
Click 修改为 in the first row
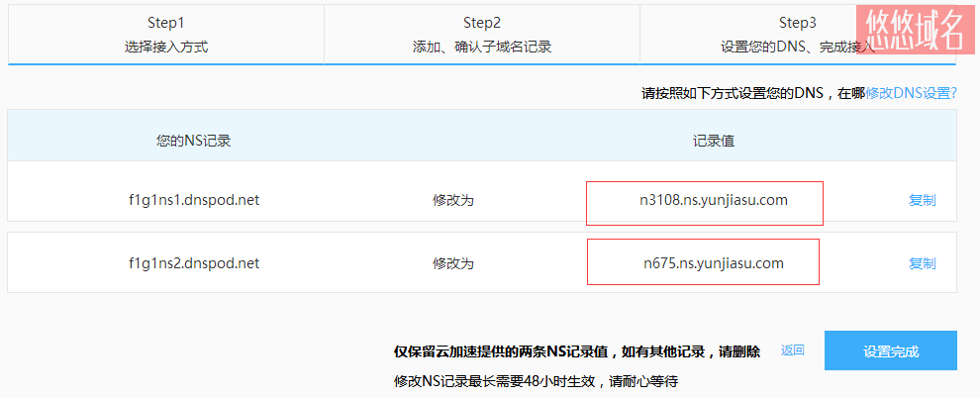(x=453, y=201)
